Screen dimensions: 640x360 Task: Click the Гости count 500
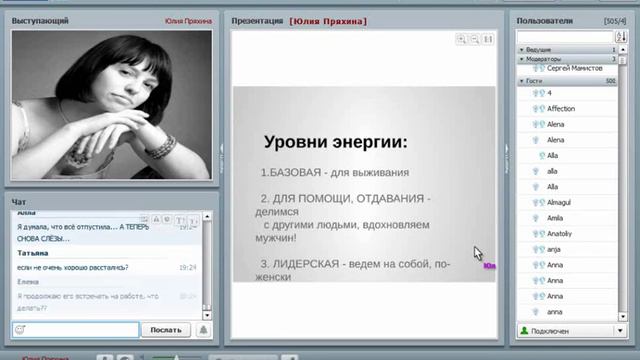(x=610, y=81)
